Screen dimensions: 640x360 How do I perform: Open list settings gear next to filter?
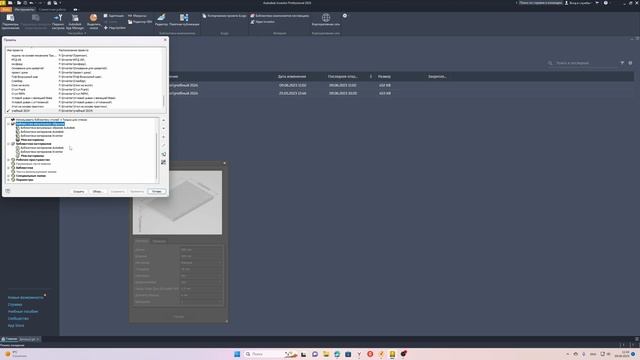(630, 63)
